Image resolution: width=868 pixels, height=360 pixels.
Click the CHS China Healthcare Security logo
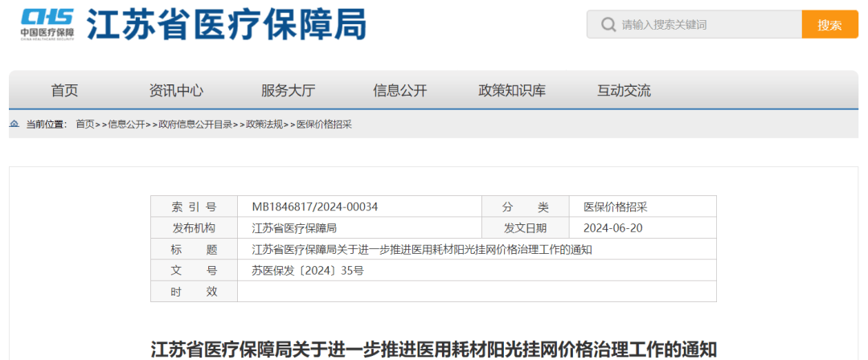(47, 24)
